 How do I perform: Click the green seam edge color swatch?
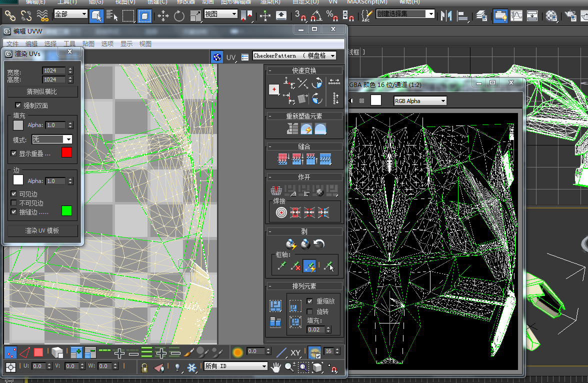66,211
